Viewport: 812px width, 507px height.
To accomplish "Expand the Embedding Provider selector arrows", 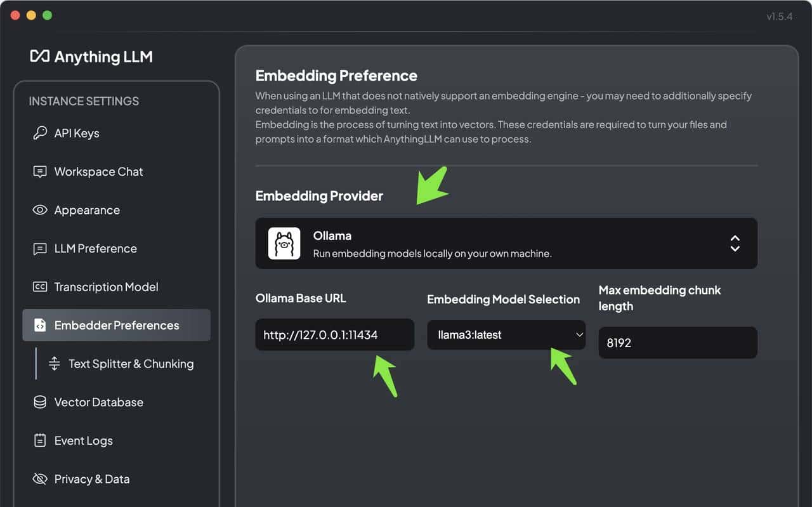I will click(x=735, y=244).
